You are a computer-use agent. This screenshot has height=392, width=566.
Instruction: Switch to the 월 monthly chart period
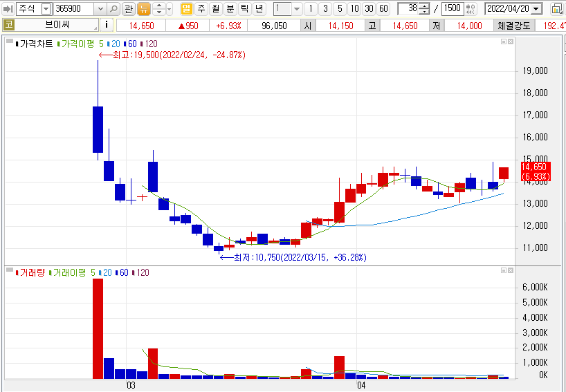[215, 9]
